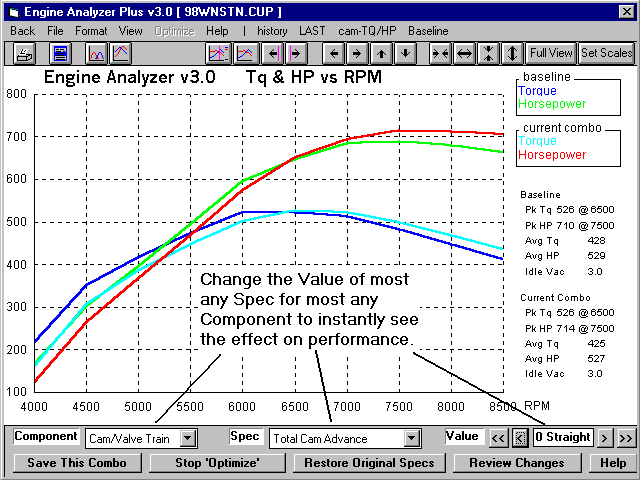640x480 pixels.
Task: Click Restore Original Specs button
Action: click(369, 463)
